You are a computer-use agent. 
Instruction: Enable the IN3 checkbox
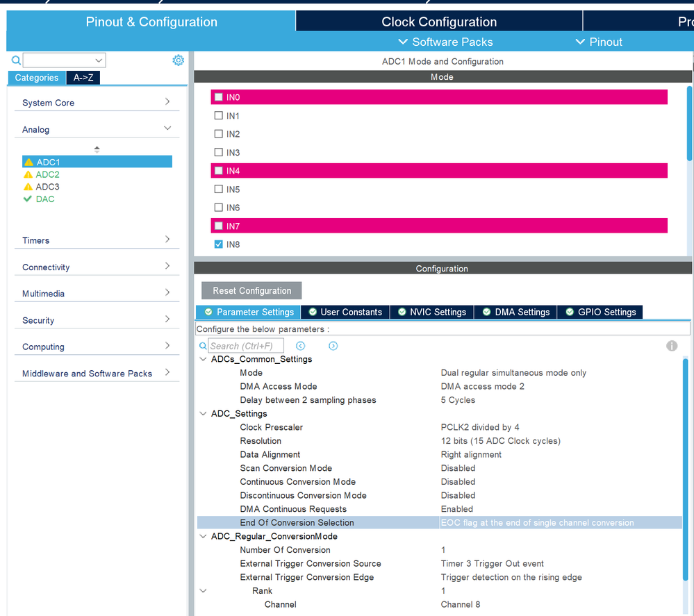pyautogui.click(x=218, y=152)
